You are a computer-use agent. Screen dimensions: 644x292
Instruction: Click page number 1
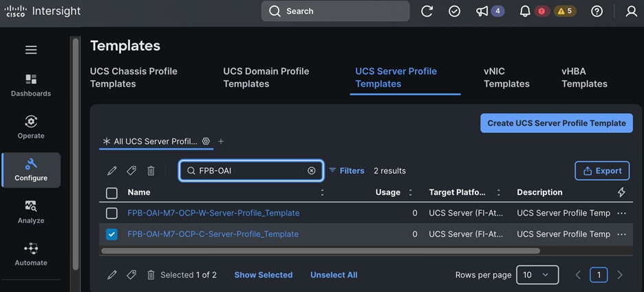coord(599,275)
